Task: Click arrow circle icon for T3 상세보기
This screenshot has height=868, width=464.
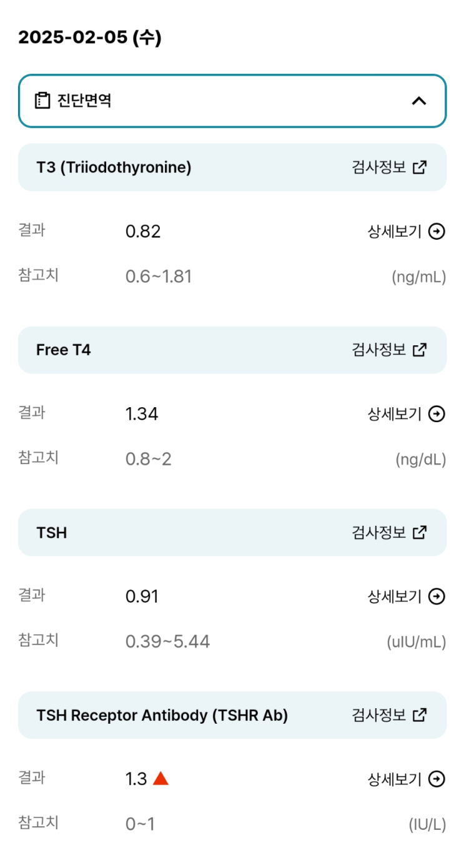Action: [x=438, y=232]
